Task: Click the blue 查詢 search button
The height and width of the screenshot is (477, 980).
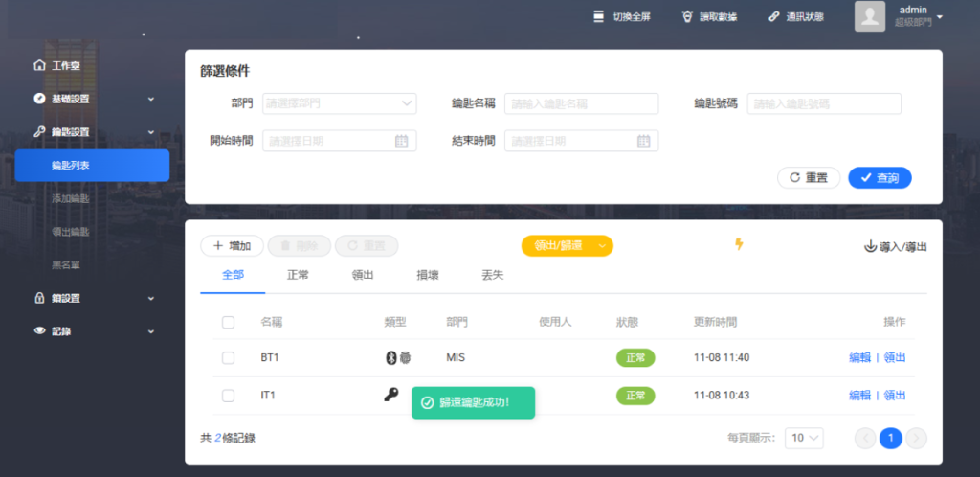Action: (880, 178)
